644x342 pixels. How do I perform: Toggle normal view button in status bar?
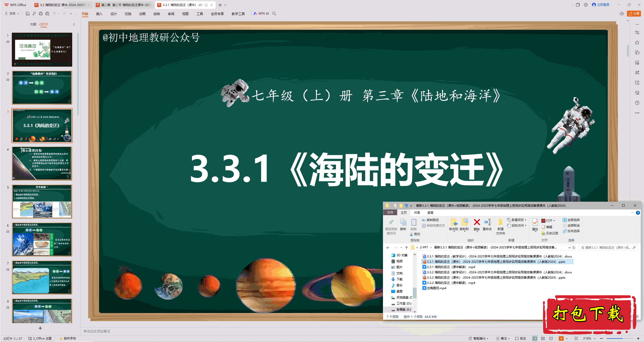point(535,338)
